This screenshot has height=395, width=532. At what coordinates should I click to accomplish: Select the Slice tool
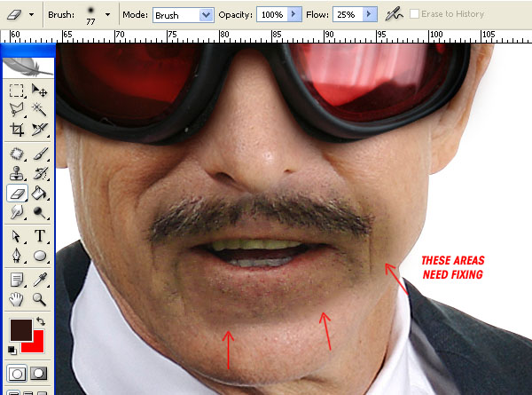tap(39, 129)
